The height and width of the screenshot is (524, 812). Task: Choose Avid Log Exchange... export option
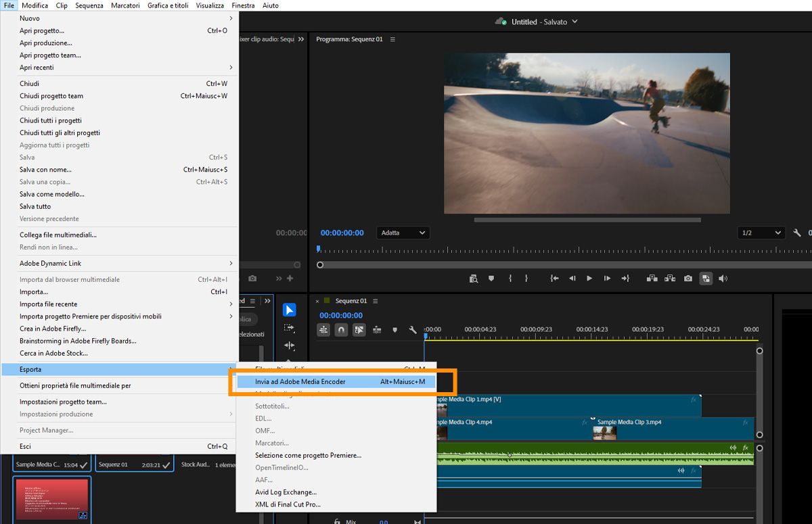(336, 492)
